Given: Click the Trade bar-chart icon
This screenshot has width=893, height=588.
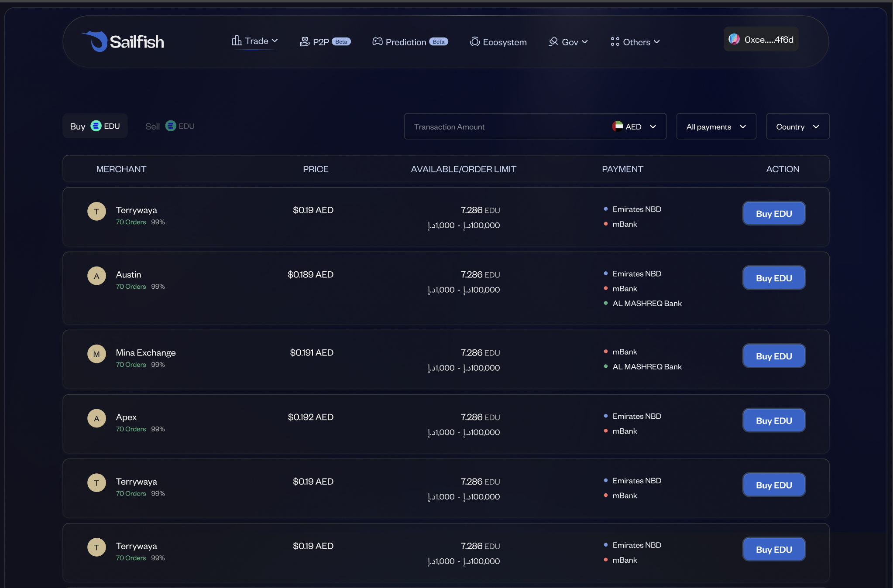Looking at the screenshot, I should 237,41.
